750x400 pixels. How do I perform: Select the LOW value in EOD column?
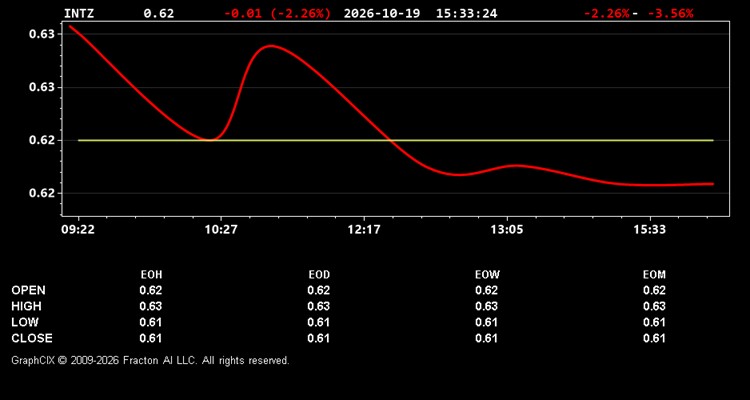pyautogui.click(x=319, y=322)
